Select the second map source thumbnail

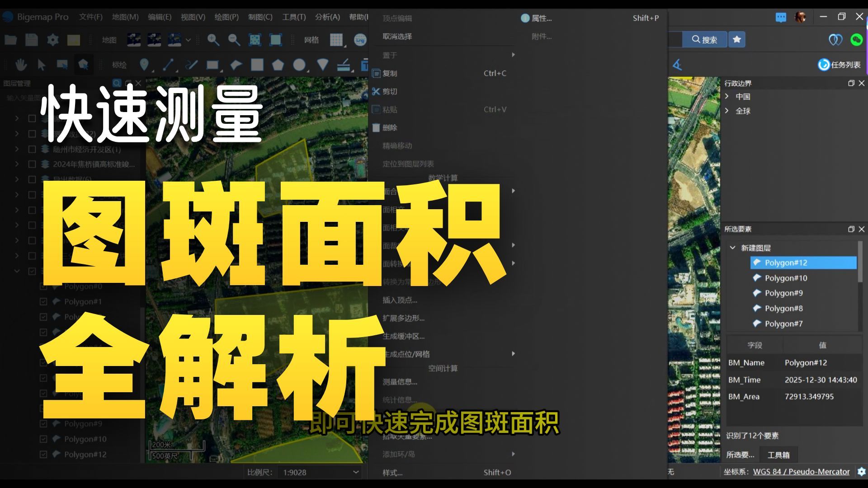click(154, 40)
